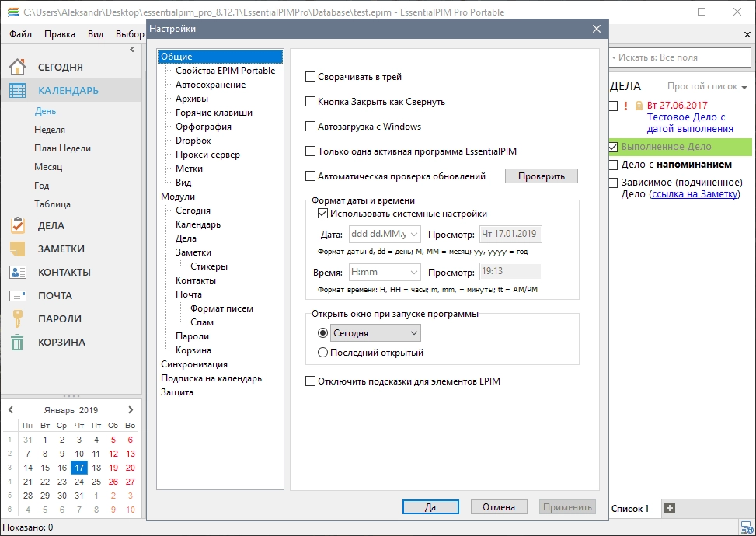Viewport: 756px width, 536px height.
Task: Open the link to Note (ссылка на Заметку)
Action: (x=695, y=194)
